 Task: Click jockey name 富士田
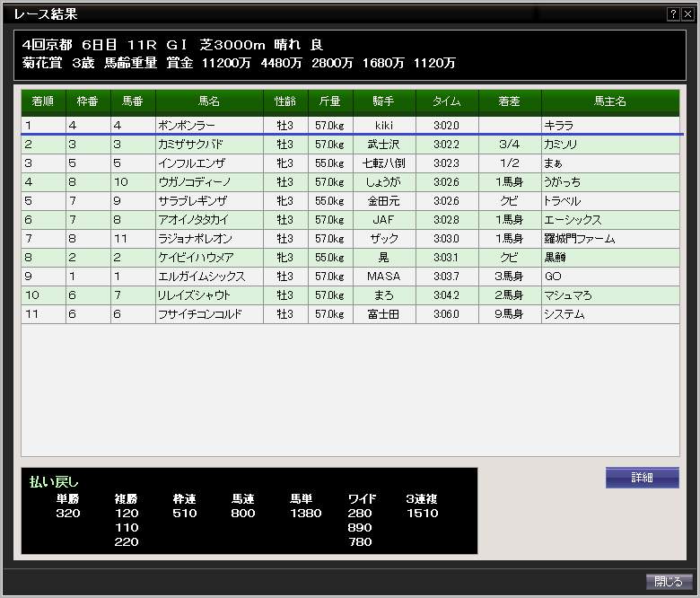coord(384,314)
